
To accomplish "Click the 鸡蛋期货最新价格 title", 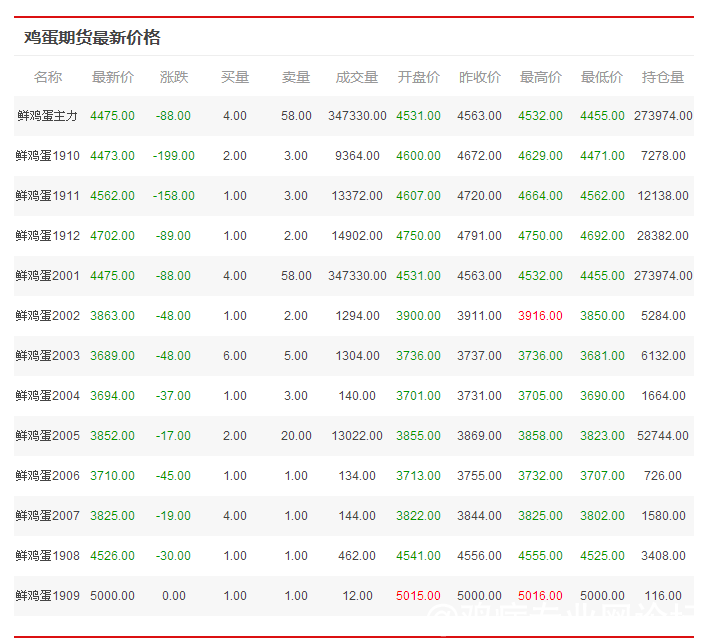I will pyautogui.click(x=92, y=37).
